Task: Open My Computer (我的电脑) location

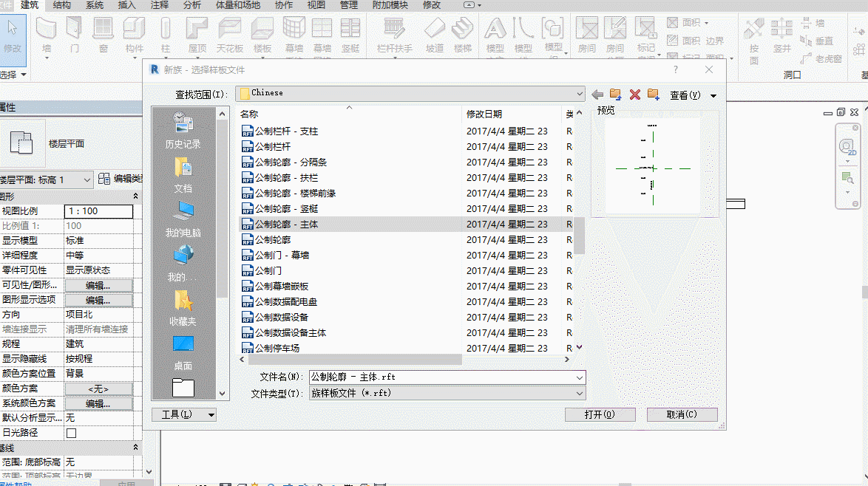Action: click(x=183, y=219)
